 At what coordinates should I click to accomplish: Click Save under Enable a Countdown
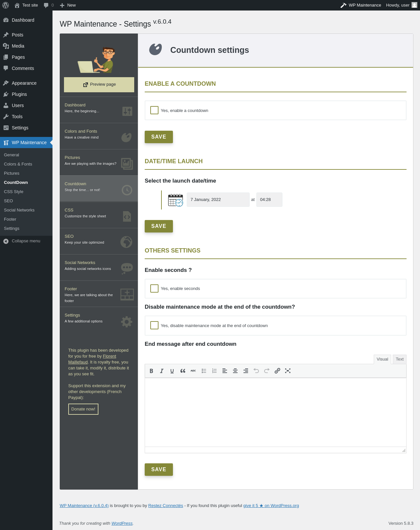(x=159, y=137)
